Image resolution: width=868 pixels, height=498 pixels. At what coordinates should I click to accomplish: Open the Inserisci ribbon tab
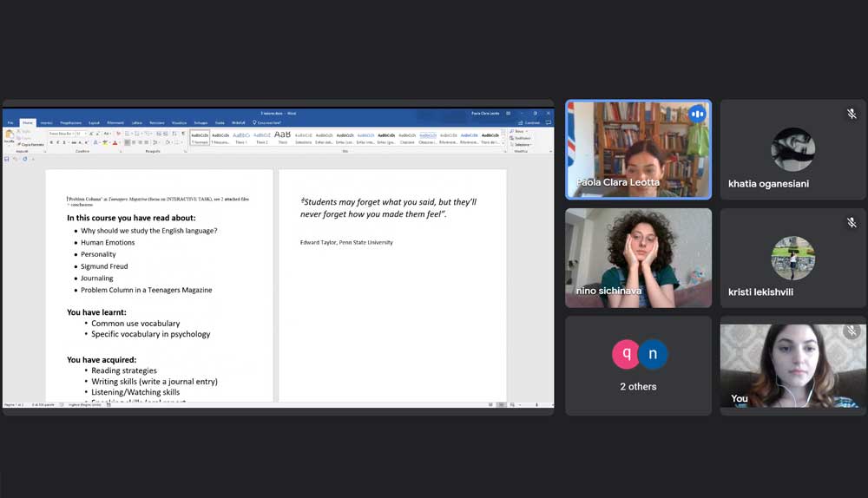[x=46, y=122]
